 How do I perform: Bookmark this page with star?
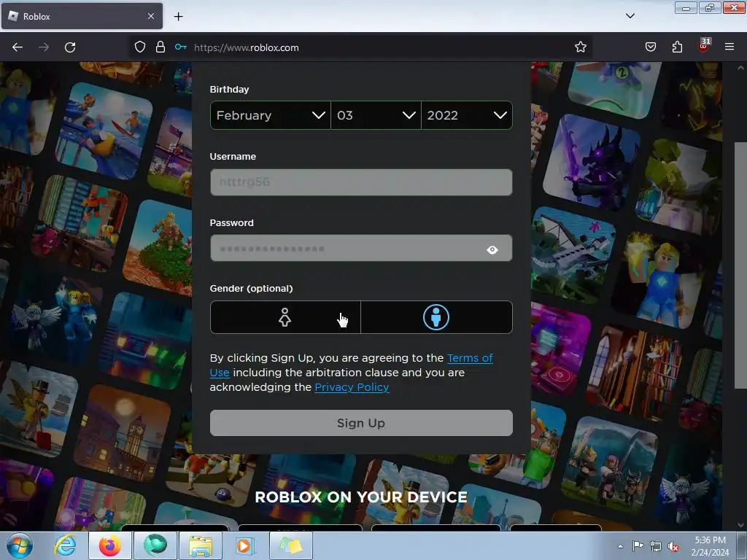click(580, 47)
